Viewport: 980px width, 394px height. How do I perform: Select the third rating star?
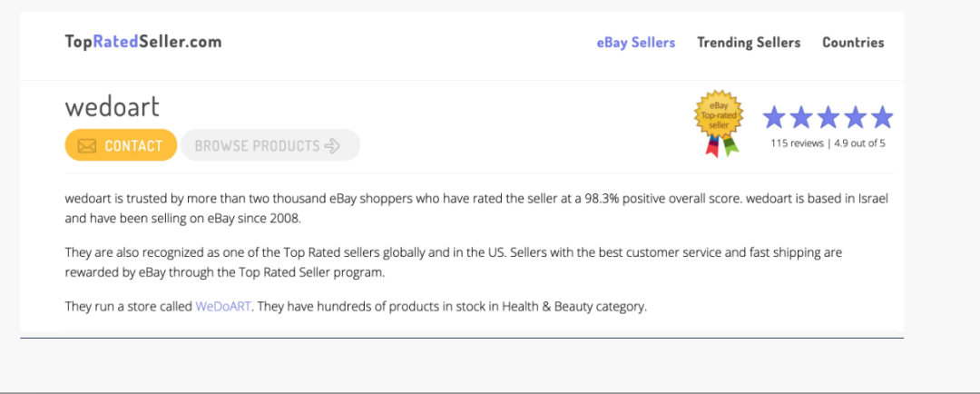coord(828,117)
